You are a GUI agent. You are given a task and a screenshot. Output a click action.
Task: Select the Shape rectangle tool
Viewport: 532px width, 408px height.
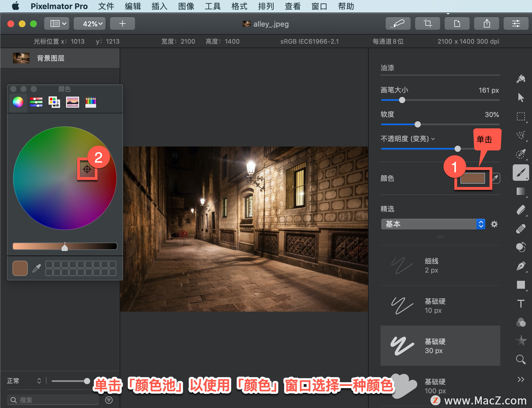pyautogui.click(x=521, y=285)
